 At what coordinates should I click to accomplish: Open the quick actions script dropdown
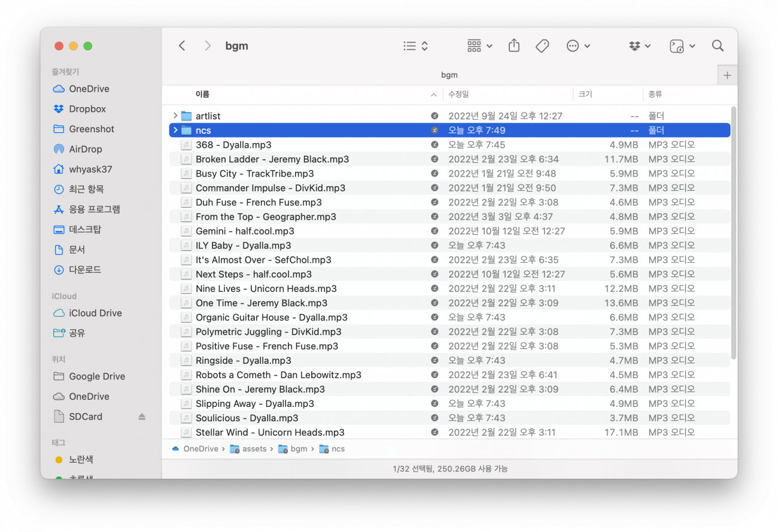click(682, 46)
